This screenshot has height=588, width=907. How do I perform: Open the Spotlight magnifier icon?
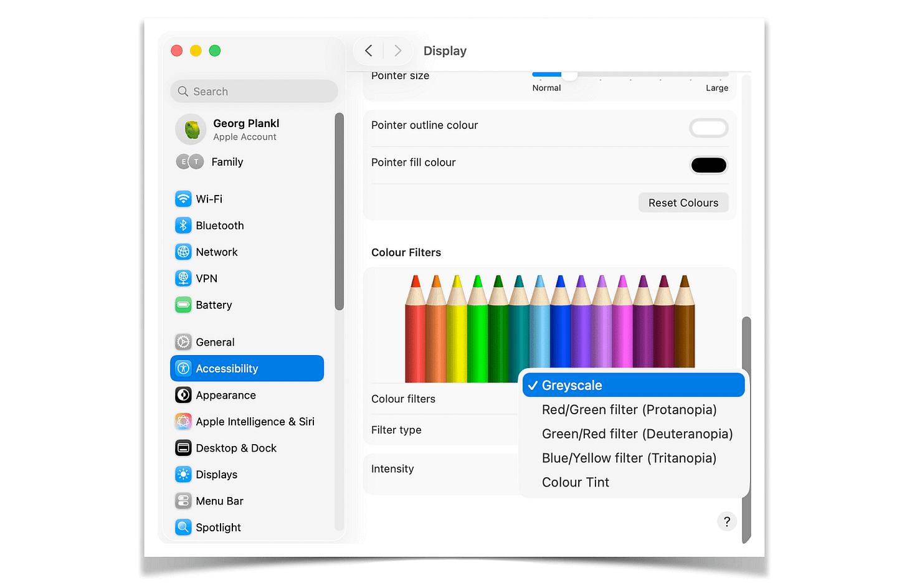pos(183,527)
